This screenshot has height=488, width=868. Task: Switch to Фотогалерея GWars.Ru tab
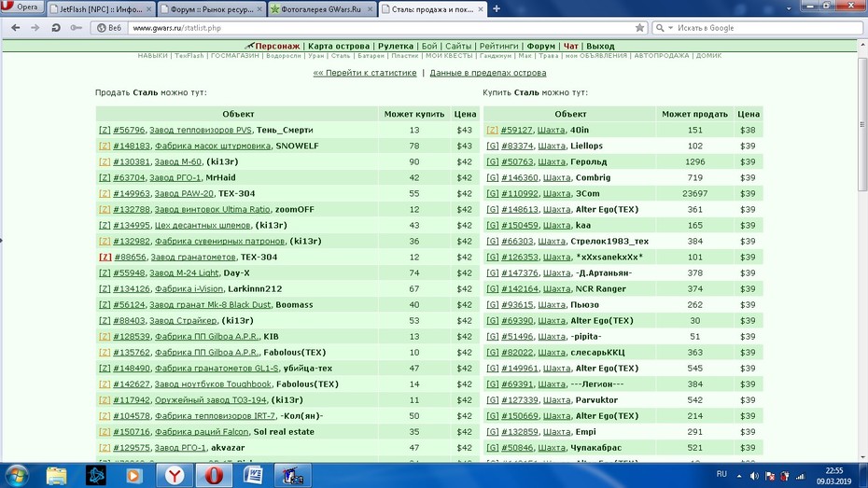[x=321, y=8]
